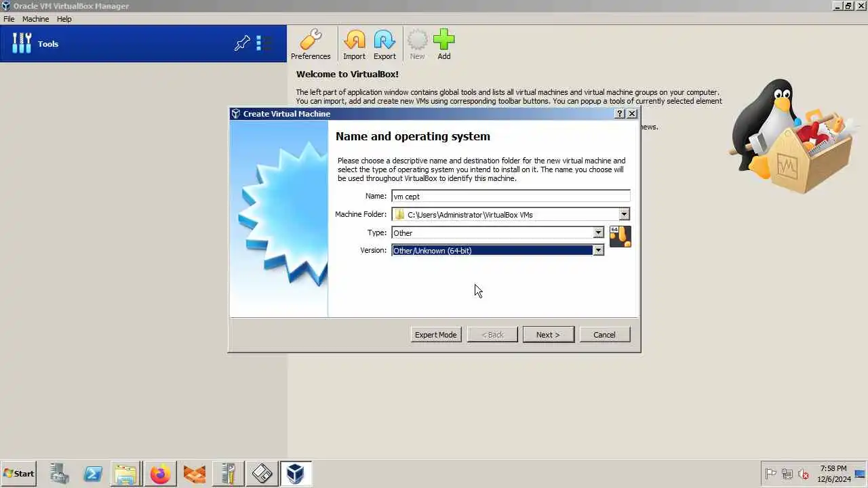868x488 pixels.
Task: Click the Windows Start button
Action: click(19, 474)
